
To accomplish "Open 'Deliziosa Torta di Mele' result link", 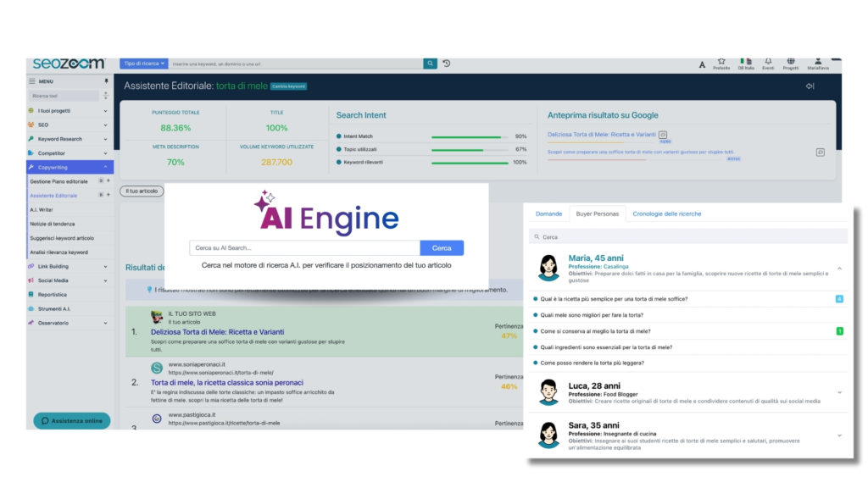I will pos(218,332).
